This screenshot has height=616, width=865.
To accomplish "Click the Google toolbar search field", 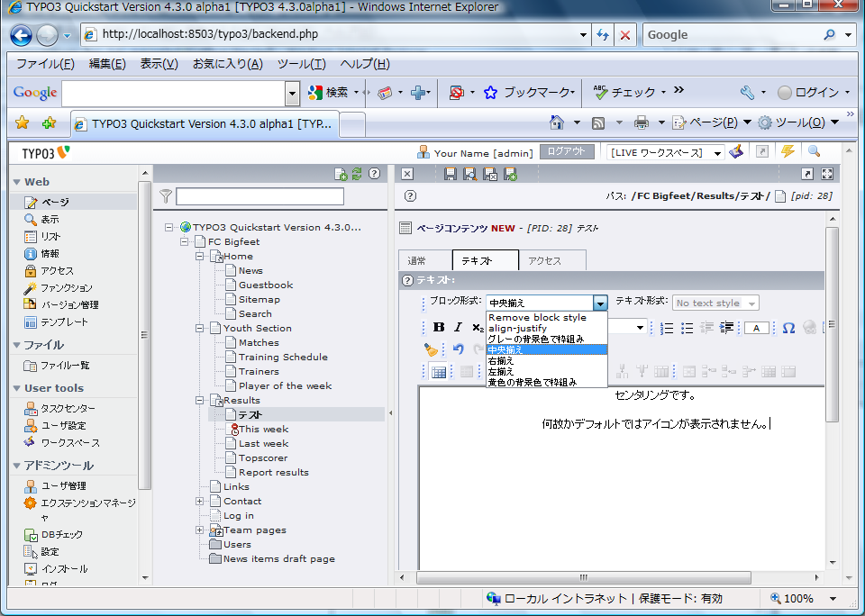I will tap(174, 93).
